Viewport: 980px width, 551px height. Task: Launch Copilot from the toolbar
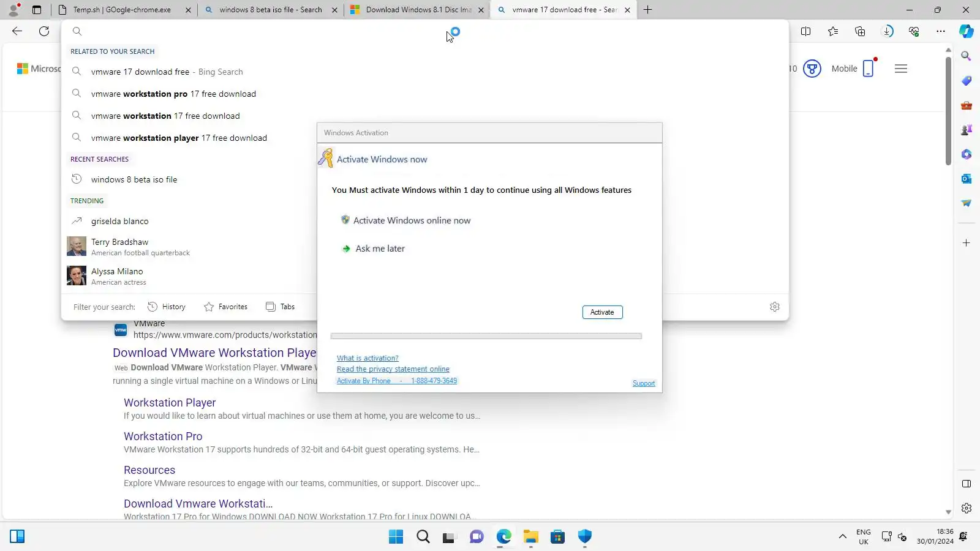coord(967,31)
